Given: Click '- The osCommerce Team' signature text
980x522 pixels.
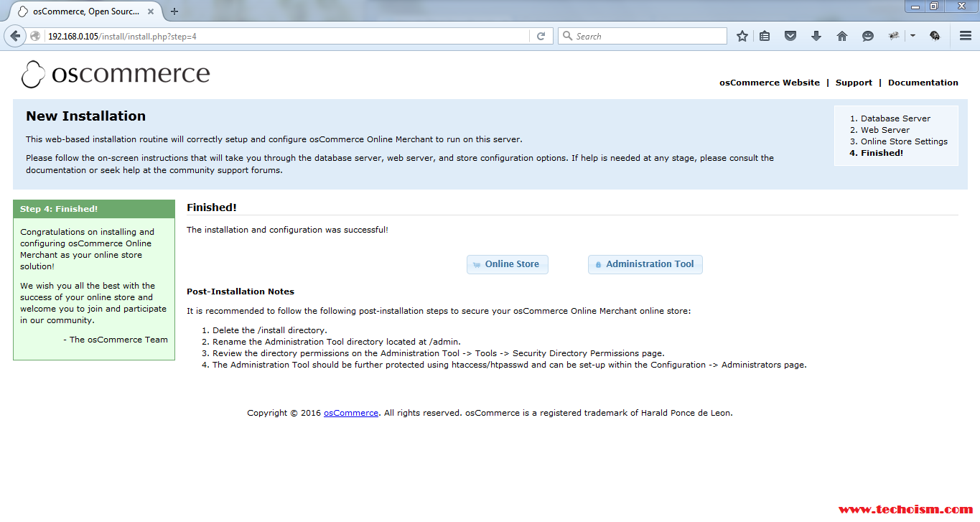Looking at the screenshot, I should pos(116,340).
